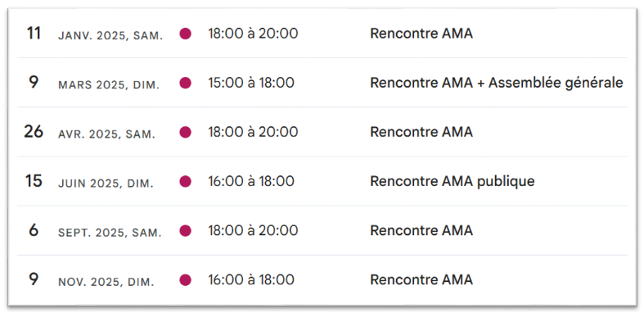Select the date number 11 in agenda
Screen dimensions: 644x313
click(34, 34)
